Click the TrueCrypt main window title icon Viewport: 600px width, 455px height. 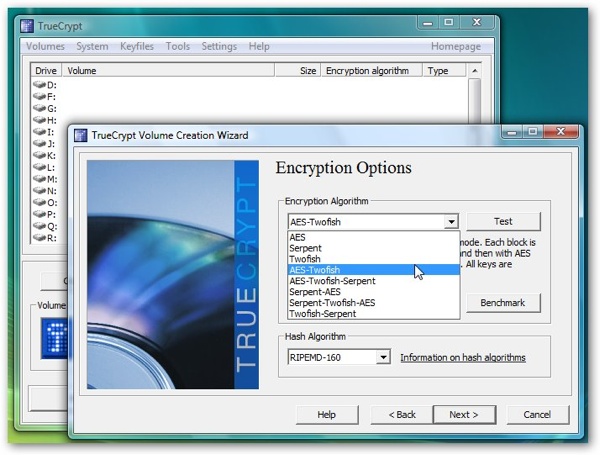[x=27, y=26]
